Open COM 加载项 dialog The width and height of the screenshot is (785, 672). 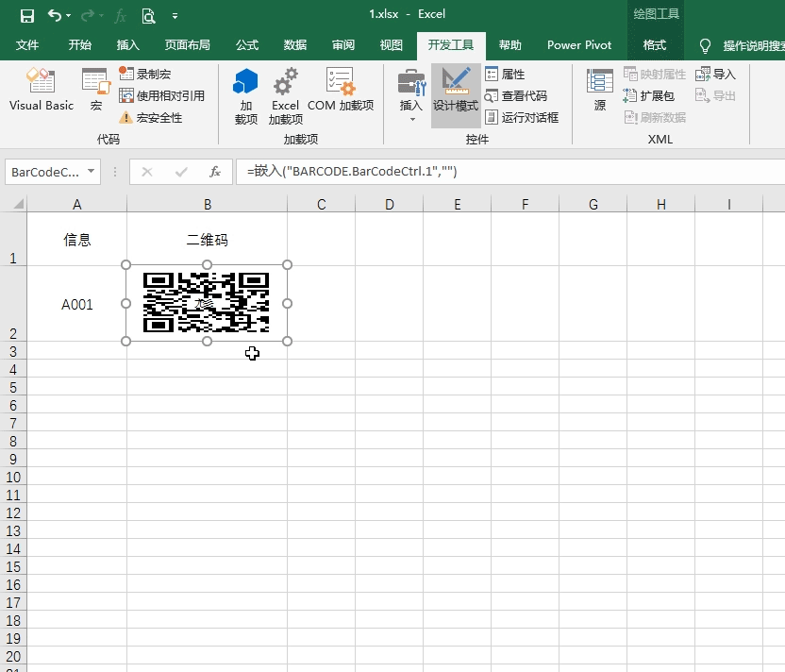tap(341, 90)
